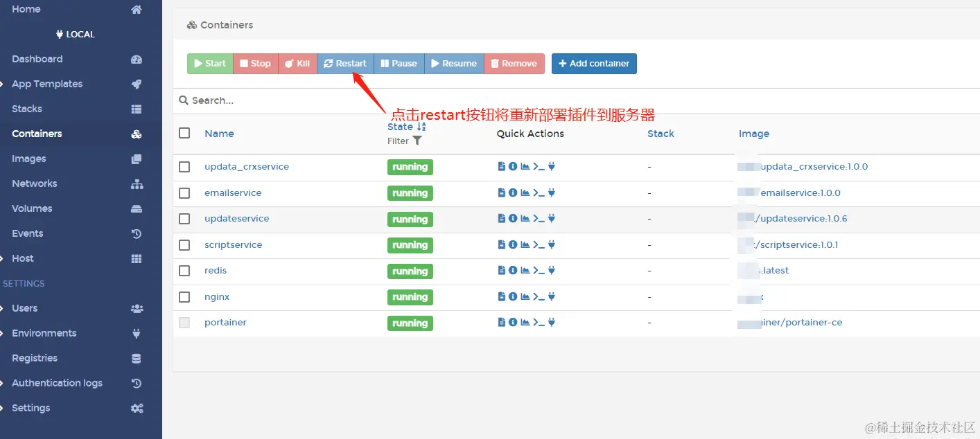View stats chart icon for nginx
Viewport: 980px width, 439px height.
(x=525, y=296)
